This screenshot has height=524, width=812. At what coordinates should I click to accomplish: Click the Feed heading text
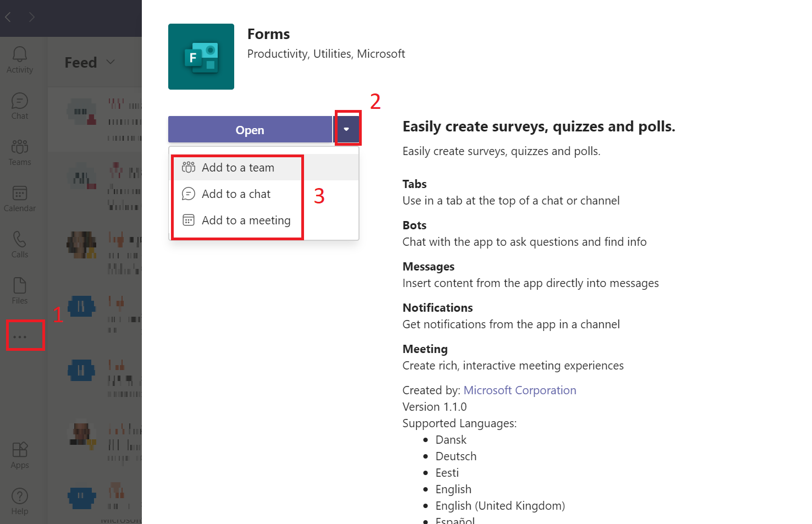[x=81, y=63]
